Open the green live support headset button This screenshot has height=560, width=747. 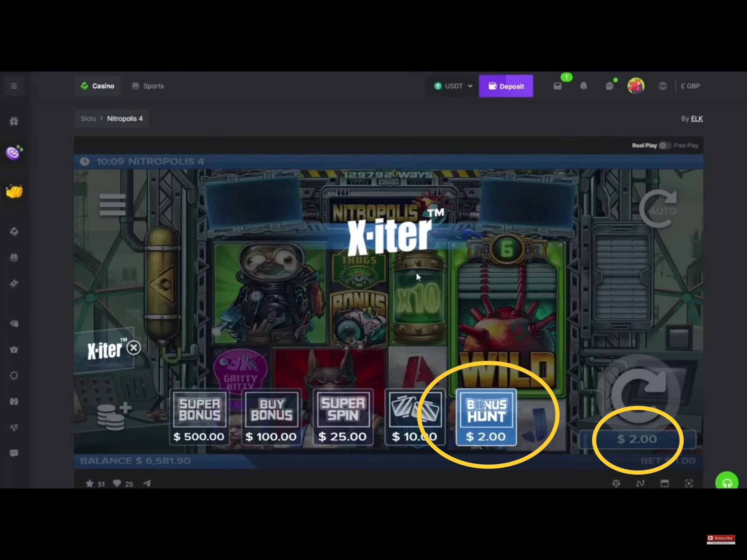point(727,481)
